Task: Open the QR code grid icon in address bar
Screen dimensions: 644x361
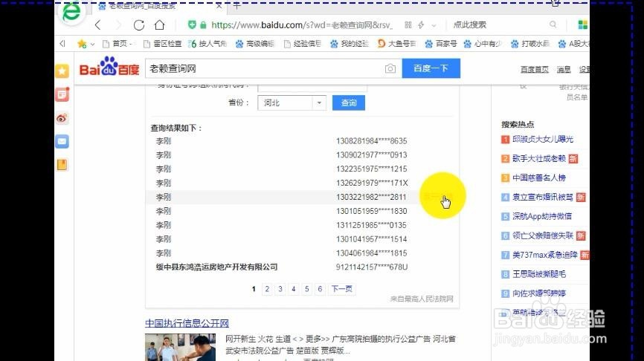Action: [x=408, y=25]
